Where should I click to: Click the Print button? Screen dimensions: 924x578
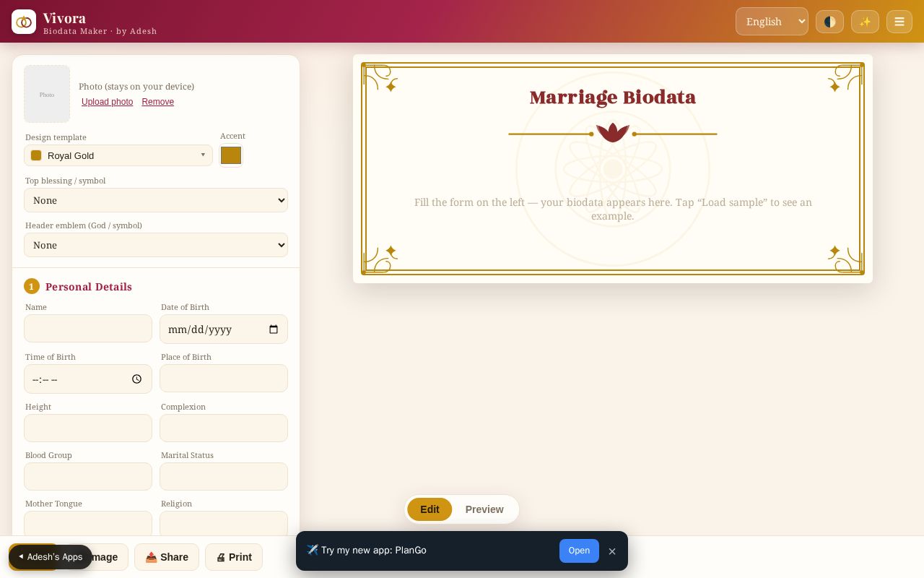pos(234,557)
